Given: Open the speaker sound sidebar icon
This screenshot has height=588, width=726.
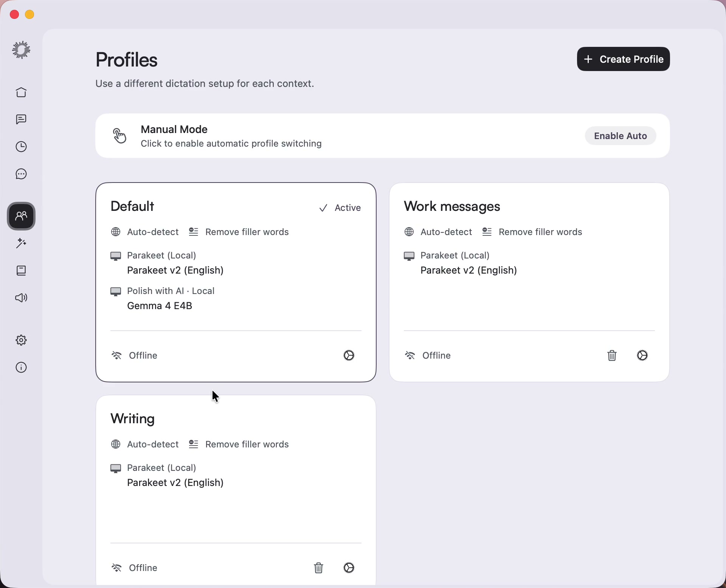Looking at the screenshot, I should [x=22, y=298].
